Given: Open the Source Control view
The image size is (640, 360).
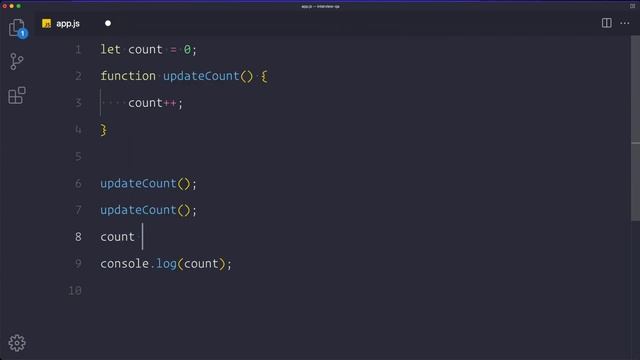Looking at the screenshot, I should [17, 62].
